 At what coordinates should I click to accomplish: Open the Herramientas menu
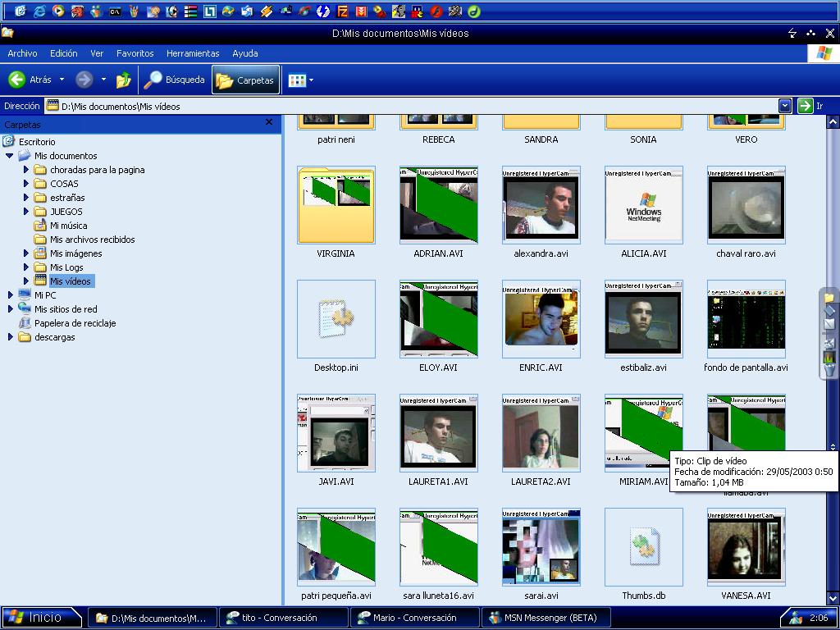tap(193, 53)
